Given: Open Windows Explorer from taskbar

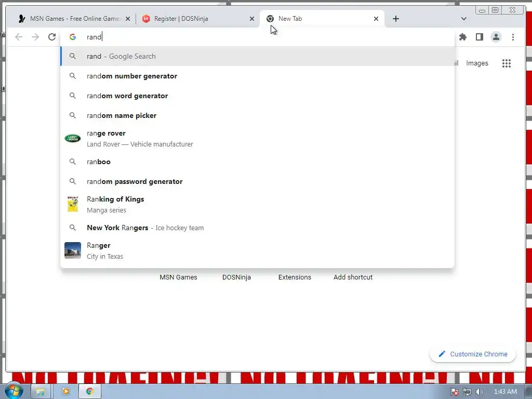Looking at the screenshot, I should coord(41,392).
